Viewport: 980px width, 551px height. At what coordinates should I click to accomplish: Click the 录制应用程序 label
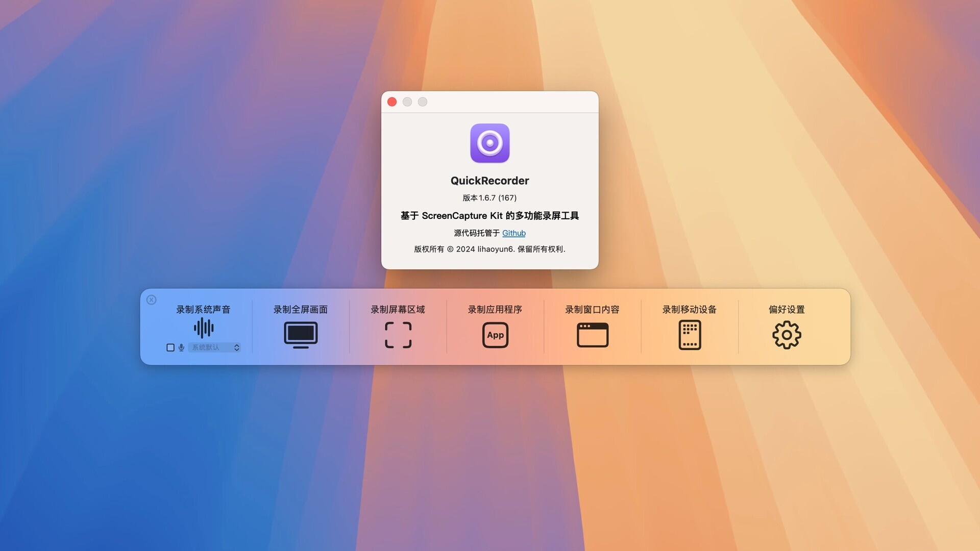coord(495,310)
